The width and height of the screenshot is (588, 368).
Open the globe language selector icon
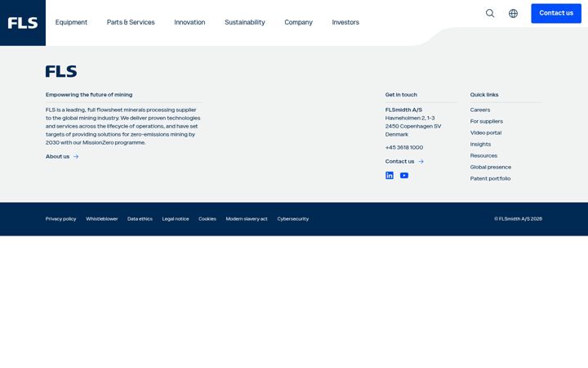(x=513, y=14)
